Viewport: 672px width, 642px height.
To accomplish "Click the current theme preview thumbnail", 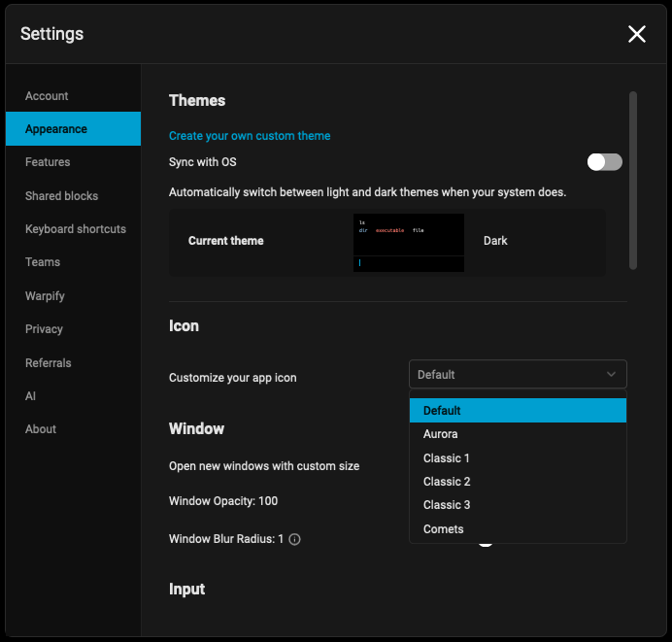I will tap(408, 242).
